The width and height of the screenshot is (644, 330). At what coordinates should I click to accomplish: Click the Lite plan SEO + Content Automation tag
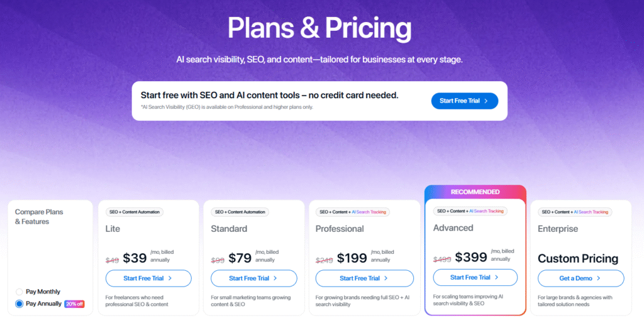135,212
